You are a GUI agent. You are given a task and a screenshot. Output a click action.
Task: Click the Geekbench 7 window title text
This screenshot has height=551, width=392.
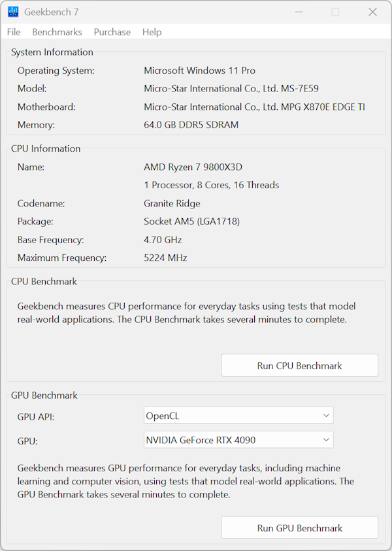coord(51,12)
